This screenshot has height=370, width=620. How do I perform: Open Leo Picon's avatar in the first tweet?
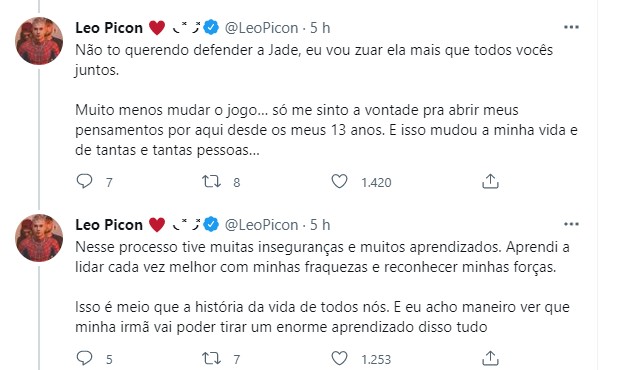tap(39, 41)
